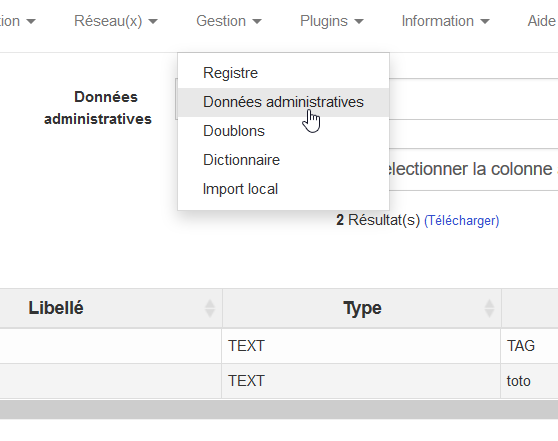Choose Données administratives menu entry
Image resolution: width=558 pixels, height=441 pixels.
pyautogui.click(x=283, y=102)
